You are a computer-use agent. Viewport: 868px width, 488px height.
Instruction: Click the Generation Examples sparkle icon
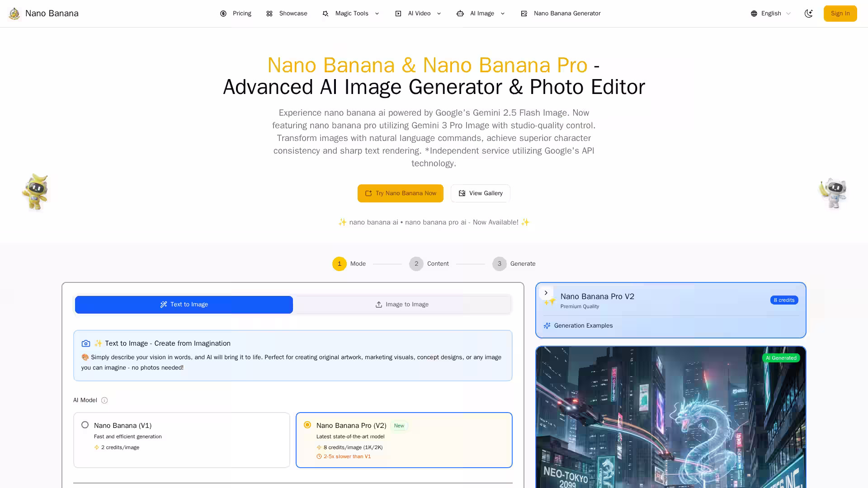(547, 326)
